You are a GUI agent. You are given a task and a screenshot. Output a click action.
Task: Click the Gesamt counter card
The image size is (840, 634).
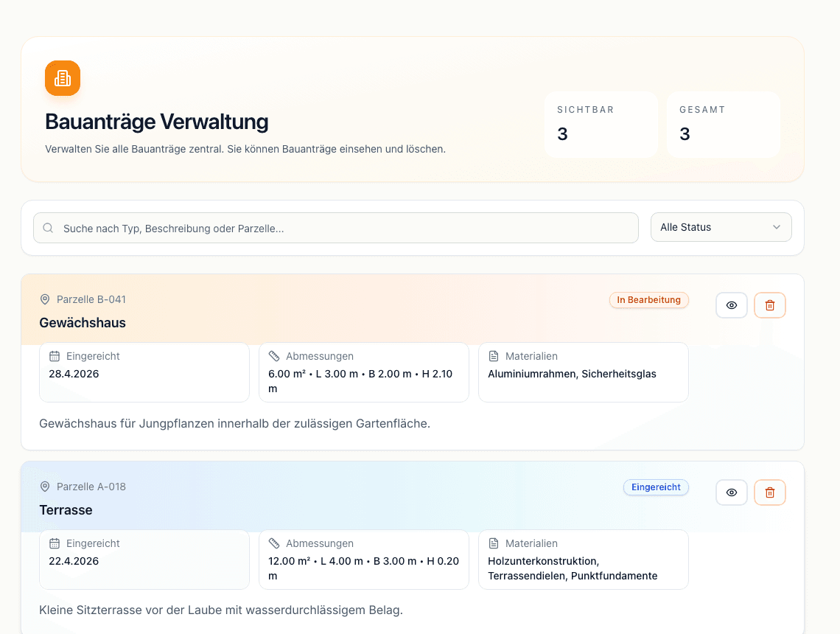[x=724, y=125]
